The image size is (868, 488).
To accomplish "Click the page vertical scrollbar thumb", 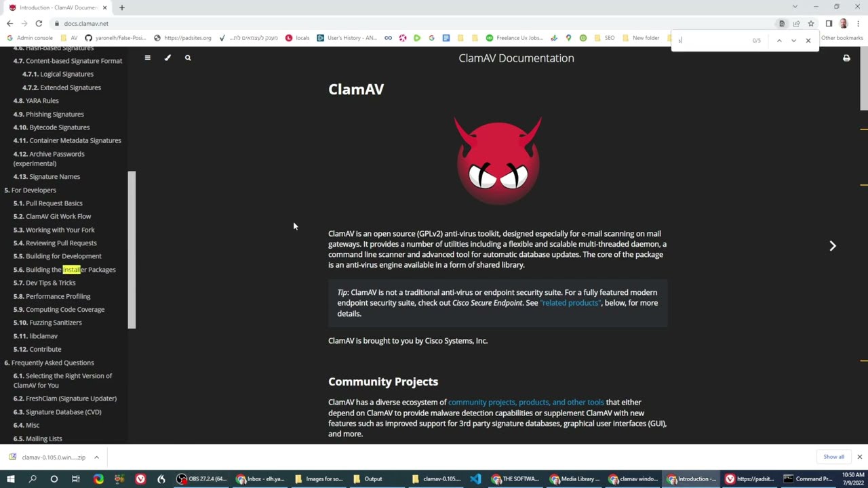I will pyautogui.click(x=864, y=78).
